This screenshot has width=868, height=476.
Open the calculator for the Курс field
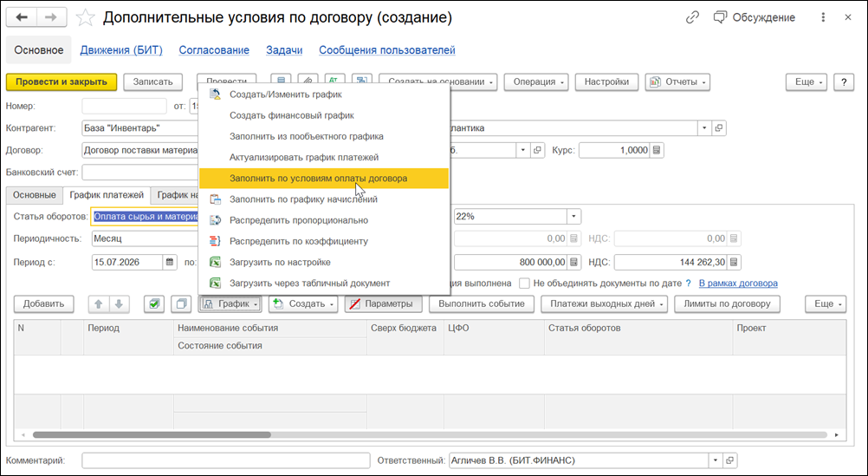pyautogui.click(x=657, y=150)
